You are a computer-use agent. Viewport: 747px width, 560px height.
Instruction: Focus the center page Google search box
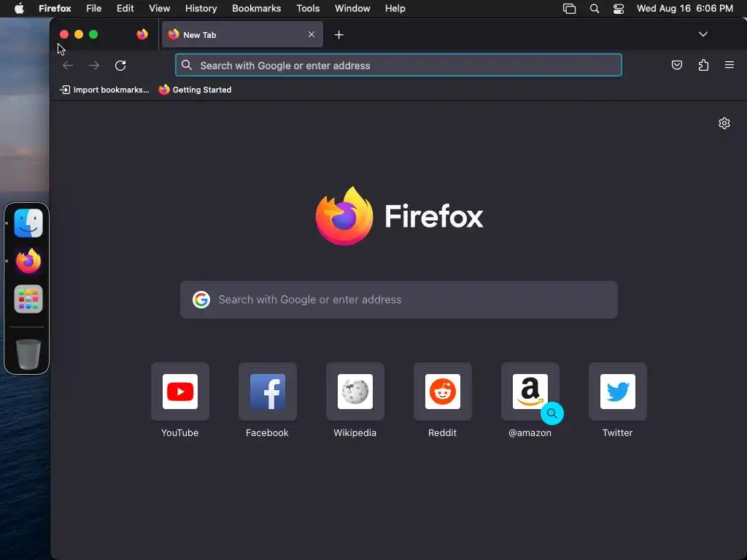click(399, 300)
